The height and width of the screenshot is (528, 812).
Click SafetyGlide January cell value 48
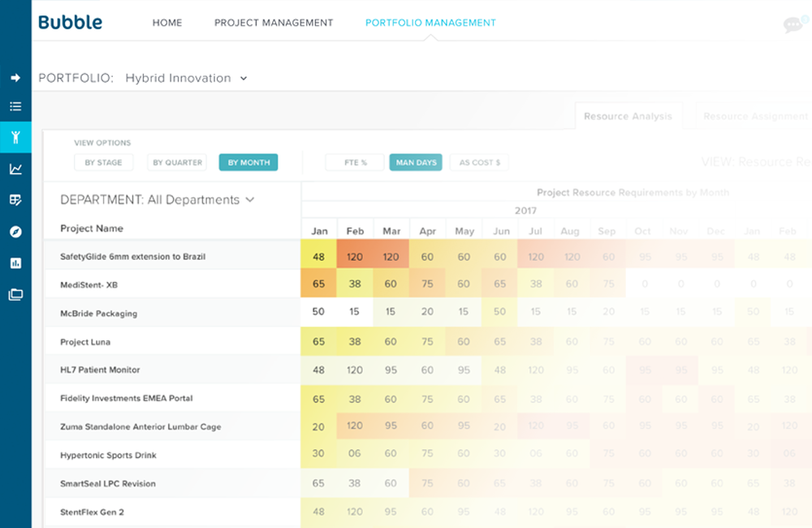(x=318, y=254)
